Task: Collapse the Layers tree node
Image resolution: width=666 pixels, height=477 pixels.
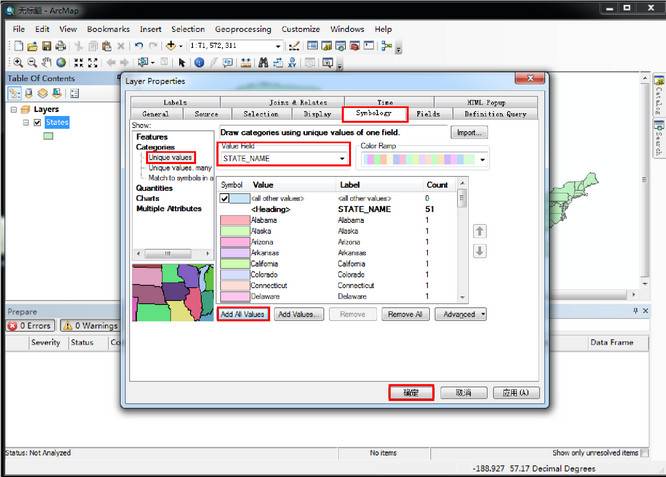Action: click(14, 110)
